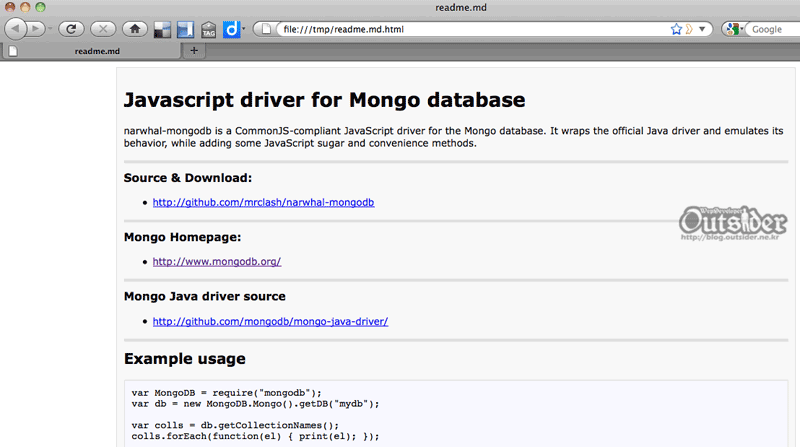The image size is (800, 447).
Task: Open the dropdown next to the 'd' icon
Action: 243,29
